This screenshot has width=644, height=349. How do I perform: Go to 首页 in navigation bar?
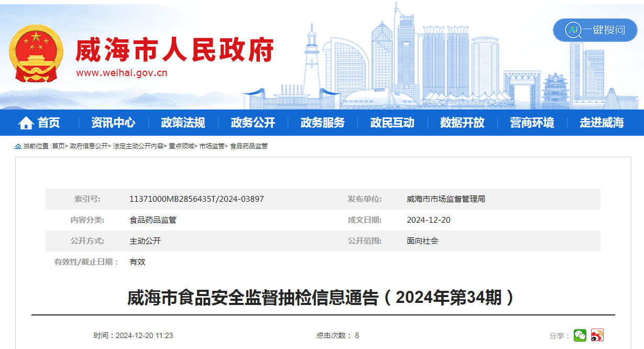49,123
